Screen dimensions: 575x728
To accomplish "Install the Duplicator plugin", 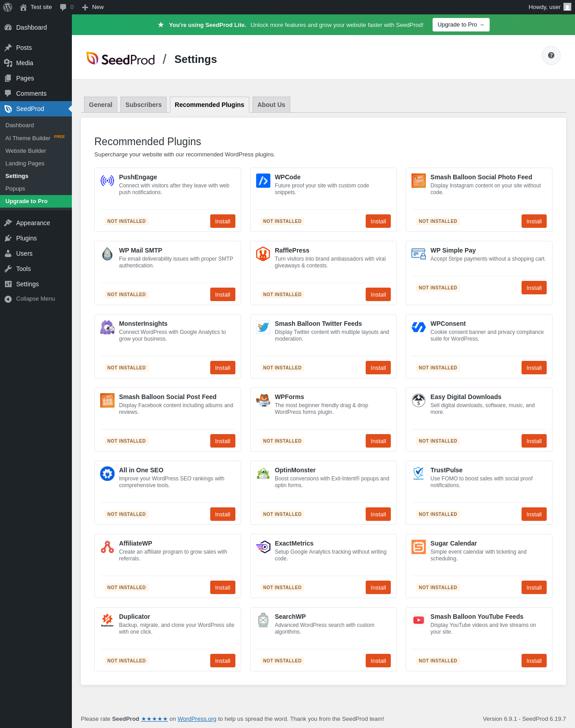I will click(x=222, y=661).
